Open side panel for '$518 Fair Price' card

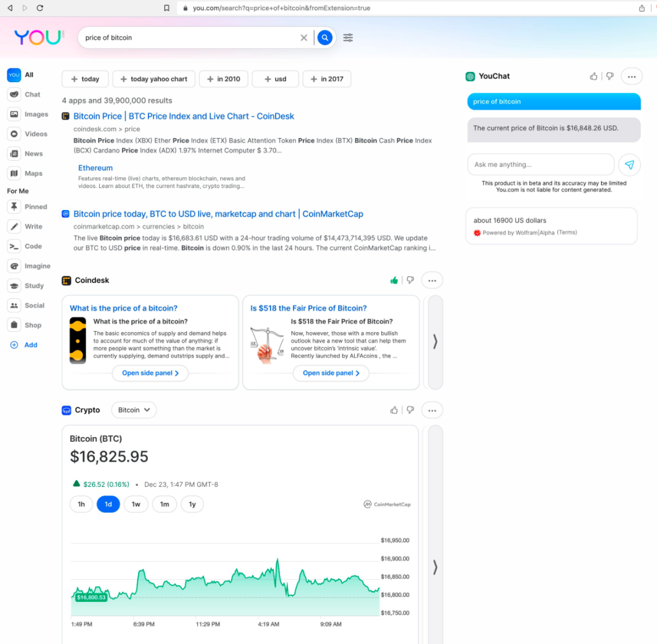tap(330, 373)
